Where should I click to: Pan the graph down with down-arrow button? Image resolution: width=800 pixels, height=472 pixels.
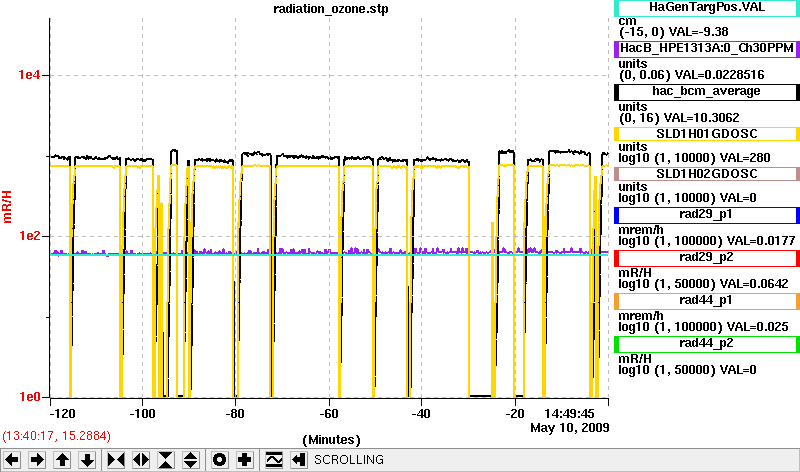pyautogui.click(x=87, y=460)
